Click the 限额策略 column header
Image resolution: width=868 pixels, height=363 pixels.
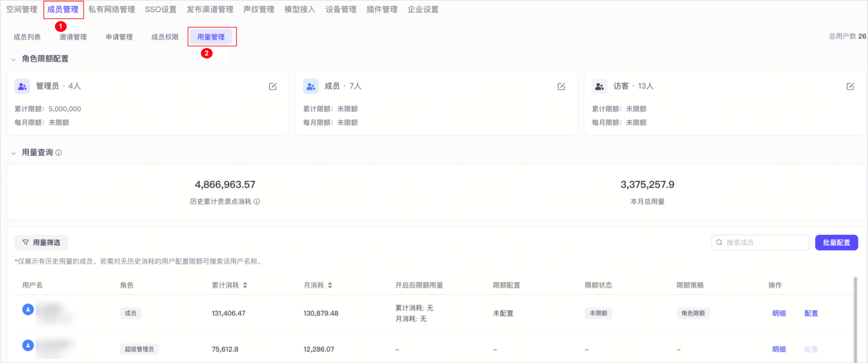tap(690, 285)
